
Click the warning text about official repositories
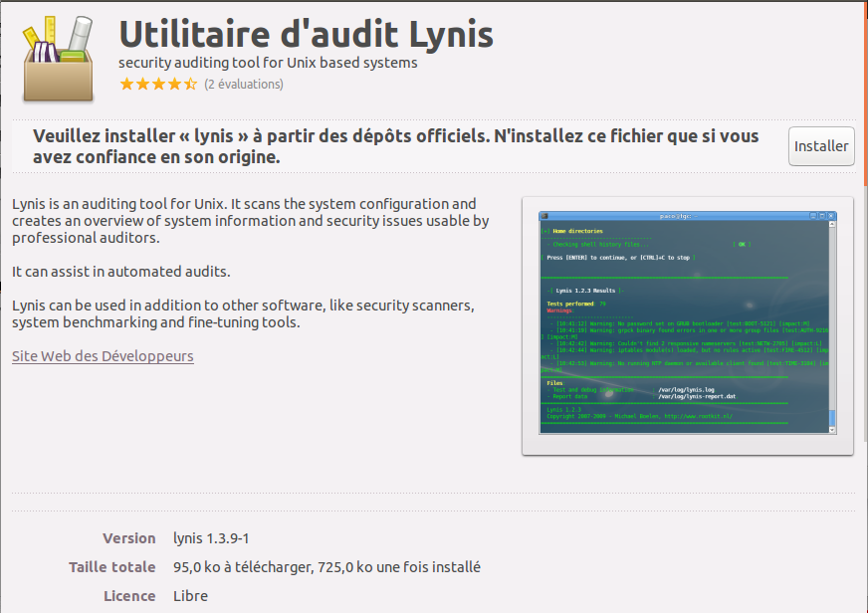(396, 146)
